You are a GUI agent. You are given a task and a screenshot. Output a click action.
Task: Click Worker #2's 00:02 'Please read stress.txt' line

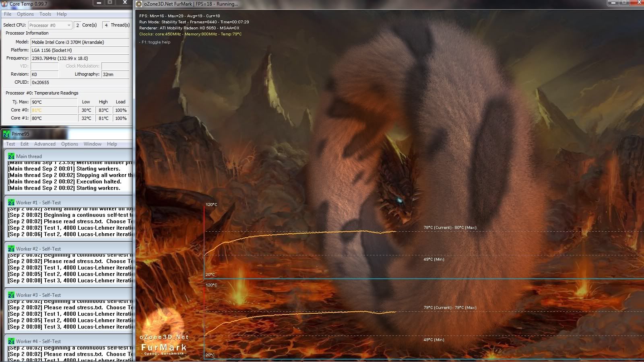pos(70,261)
